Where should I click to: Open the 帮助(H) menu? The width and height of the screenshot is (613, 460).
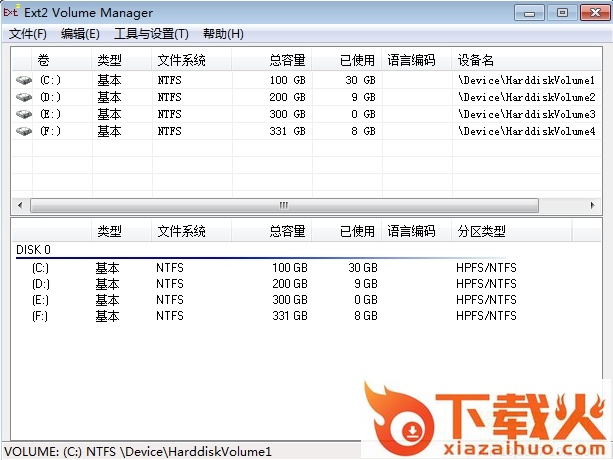pyautogui.click(x=223, y=34)
